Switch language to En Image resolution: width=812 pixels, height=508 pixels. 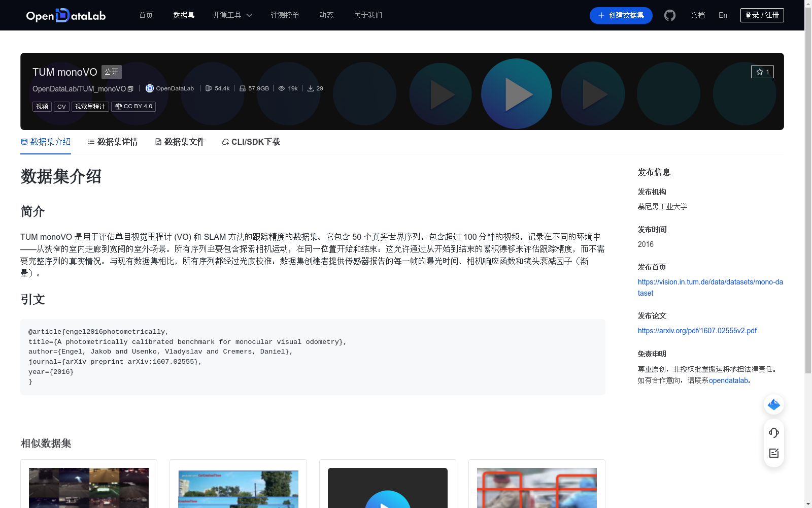click(x=723, y=15)
